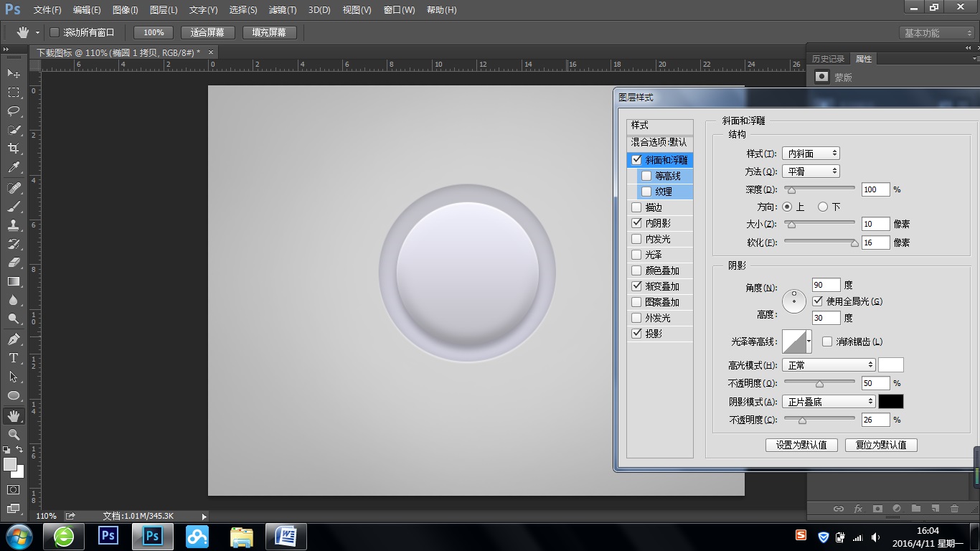Select the Eyedropper tool
This screenshot has width=980, height=551.
[x=14, y=168]
